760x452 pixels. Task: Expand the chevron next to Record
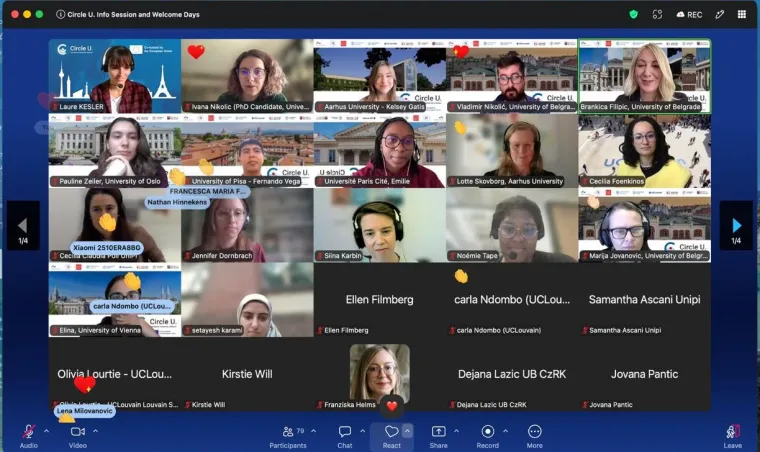pyautogui.click(x=505, y=431)
